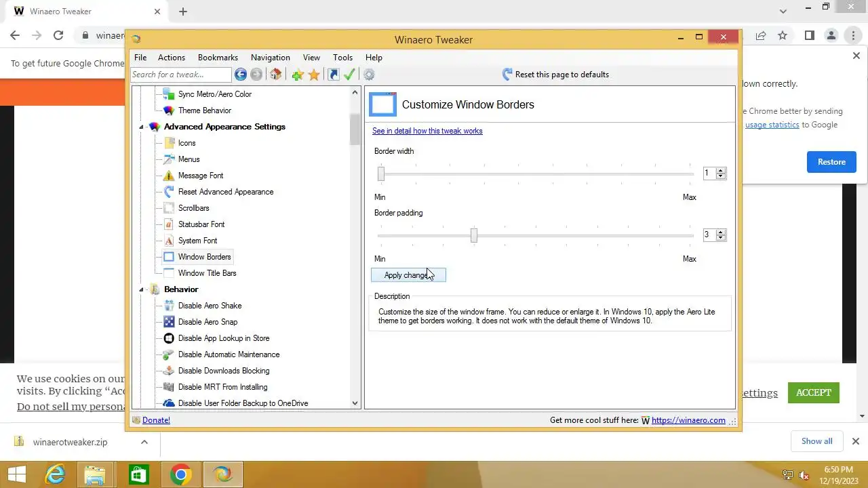Select Disable User Folder Backup to OneDrive
The height and width of the screenshot is (488, 868).
(x=243, y=403)
